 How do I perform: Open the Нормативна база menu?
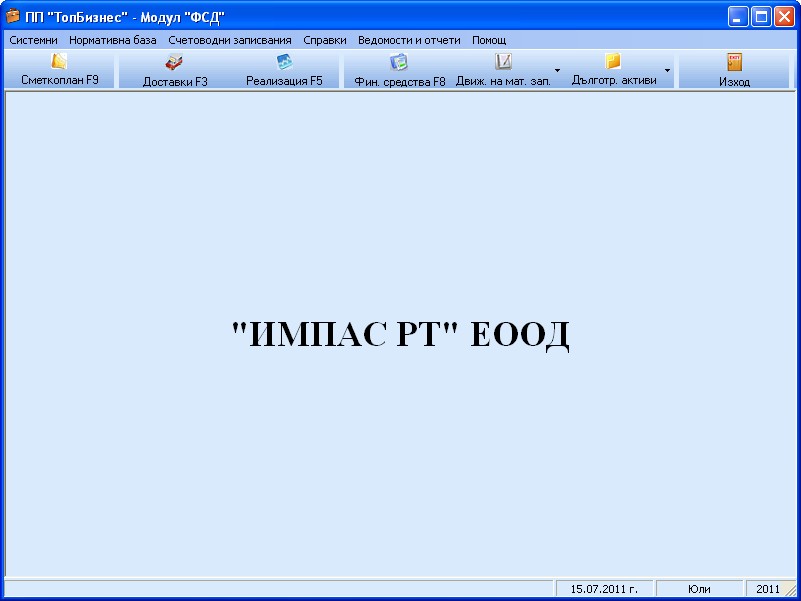[x=113, y=40]
